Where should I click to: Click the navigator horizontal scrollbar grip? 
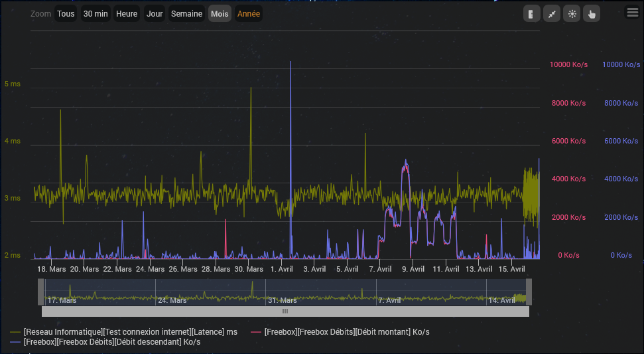point(285,311)
